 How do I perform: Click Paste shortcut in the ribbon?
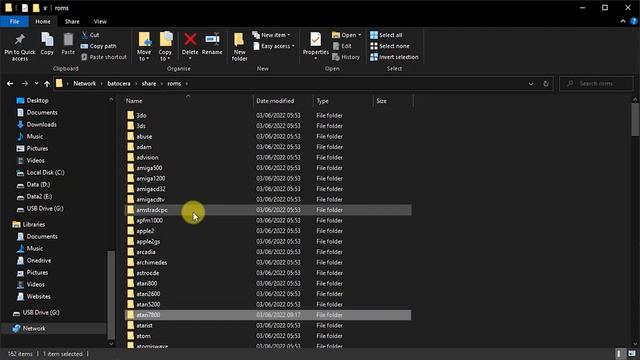coord(104,57)
